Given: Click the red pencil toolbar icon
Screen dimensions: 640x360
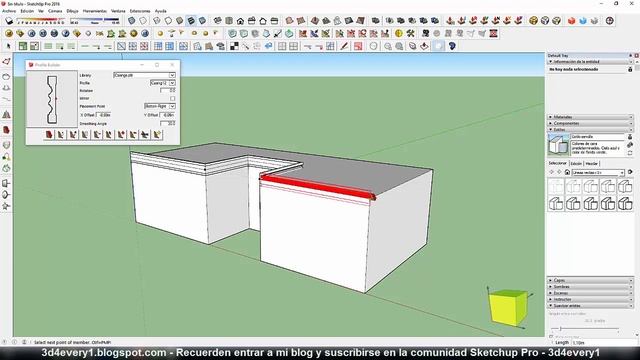Looking at the screenshot, I should pyautogui.click(x=344, y=46).
